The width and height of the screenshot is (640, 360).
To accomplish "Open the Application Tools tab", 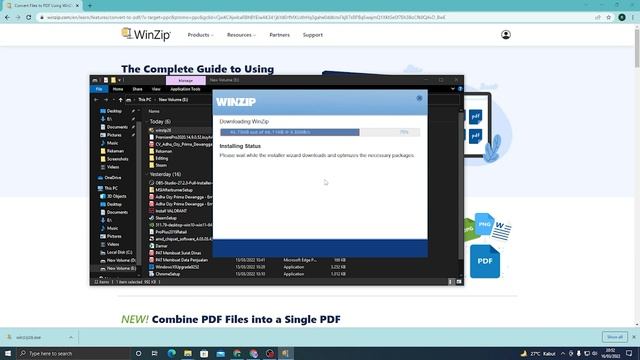I will tap(185, 89).
